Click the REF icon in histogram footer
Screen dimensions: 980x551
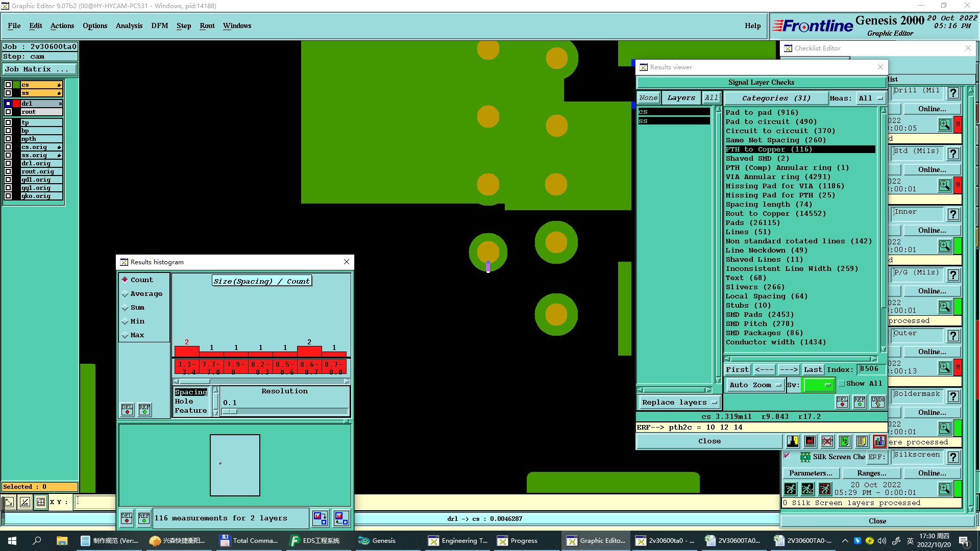[144, 518]
